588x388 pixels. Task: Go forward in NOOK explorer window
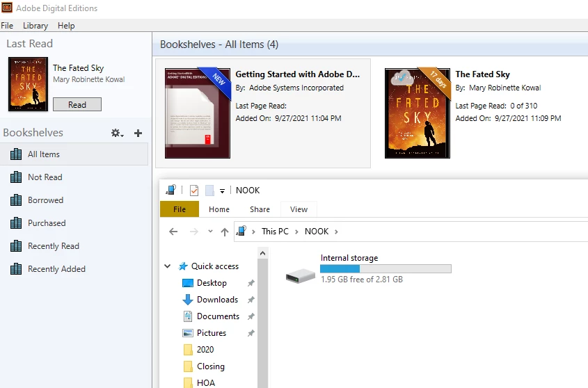(x=194, y=232)
